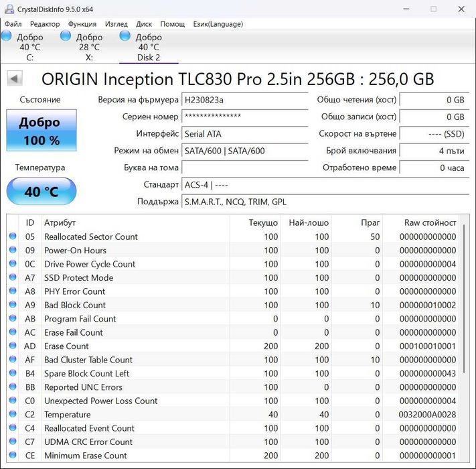Click the Добро 100 % health status button
476x469 pixels.
(x=42, y=131)
